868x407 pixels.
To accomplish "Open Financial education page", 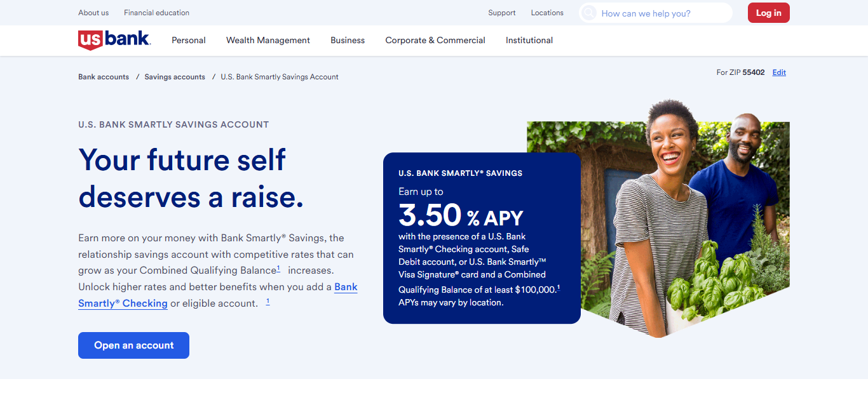I will [x=156, y=13].
